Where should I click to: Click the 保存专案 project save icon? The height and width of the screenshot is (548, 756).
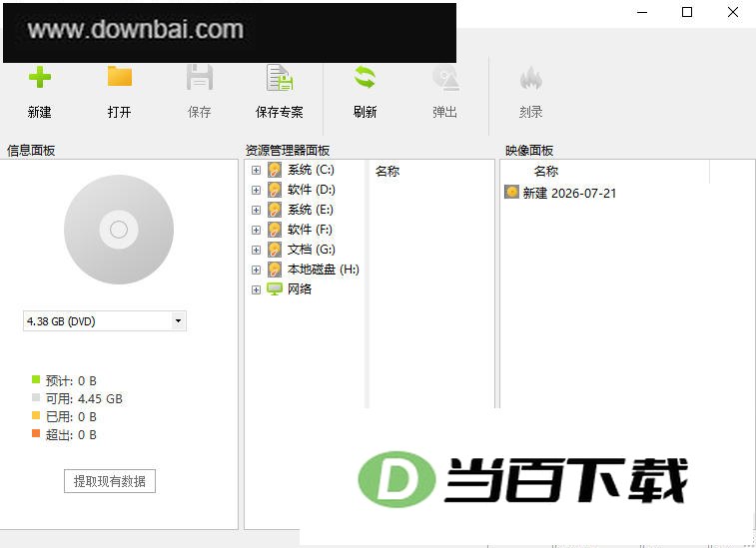(280, 78)
